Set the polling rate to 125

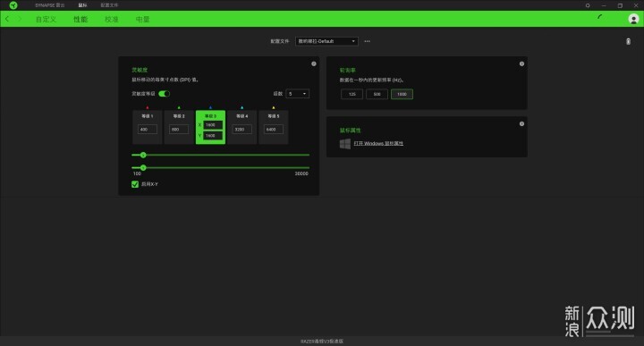[x=352, y=94]
